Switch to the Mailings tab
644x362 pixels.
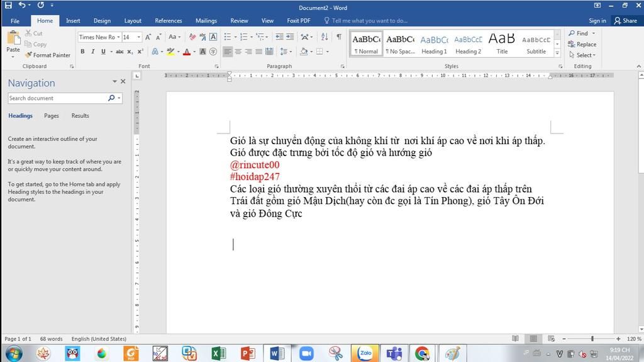tap(206, 21)
